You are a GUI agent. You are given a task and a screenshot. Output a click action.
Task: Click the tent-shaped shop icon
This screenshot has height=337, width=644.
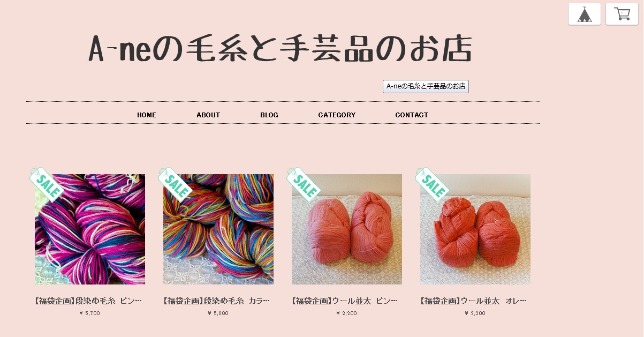click(x=585, y=14)
